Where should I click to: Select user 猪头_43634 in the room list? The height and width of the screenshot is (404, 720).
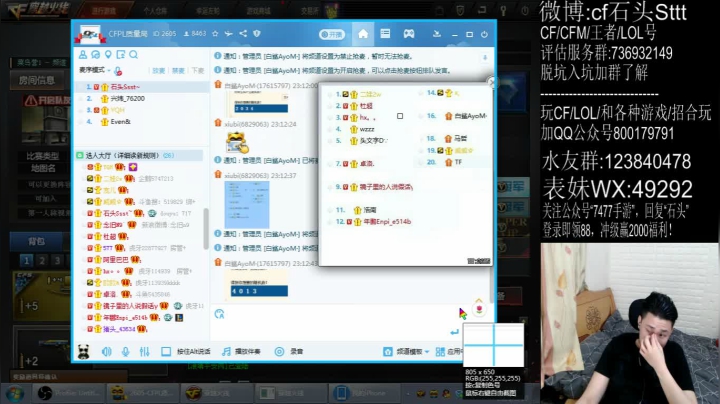pyautogui.click(x=119, y=329)
